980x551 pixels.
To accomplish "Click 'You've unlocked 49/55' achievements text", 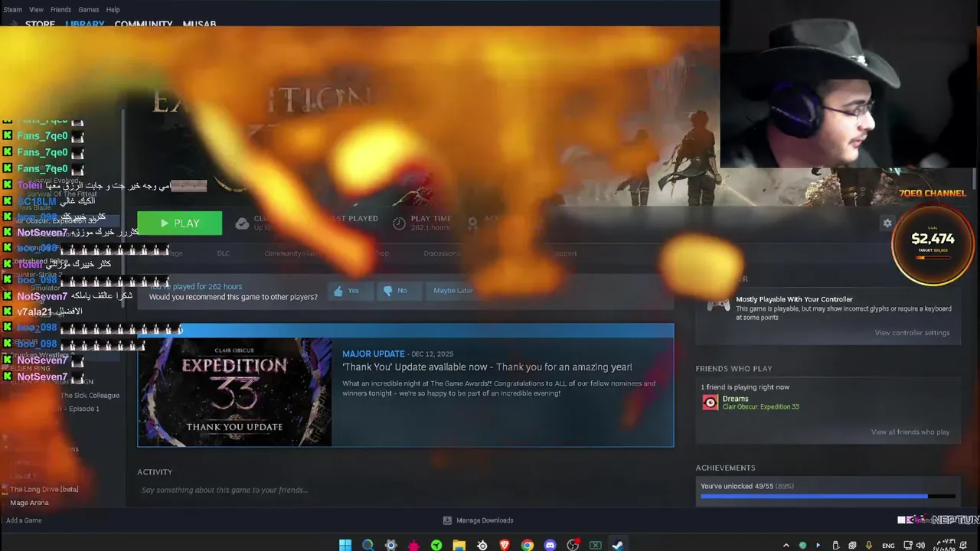I will pos(747,486).
